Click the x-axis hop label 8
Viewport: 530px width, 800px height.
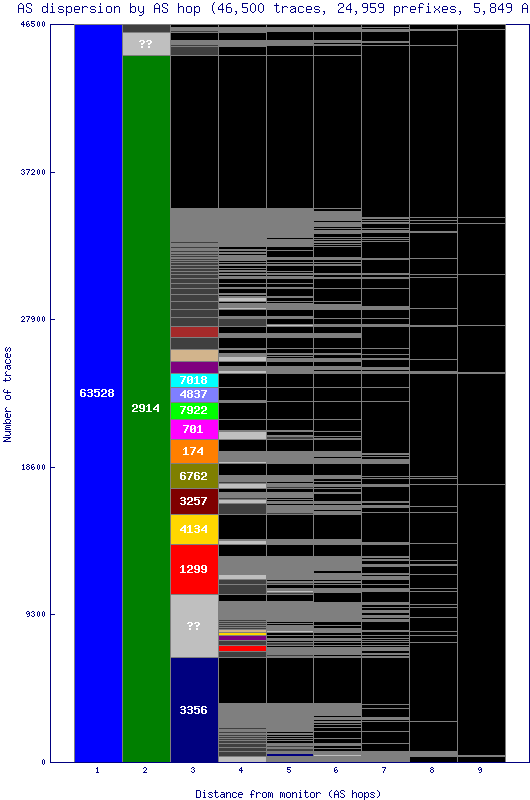(432, 770)
